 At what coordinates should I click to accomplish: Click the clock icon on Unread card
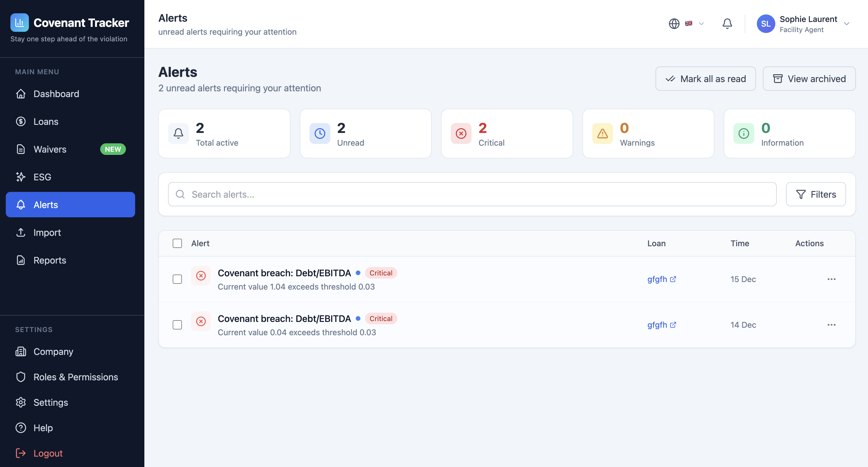click(x=319, y=134)
